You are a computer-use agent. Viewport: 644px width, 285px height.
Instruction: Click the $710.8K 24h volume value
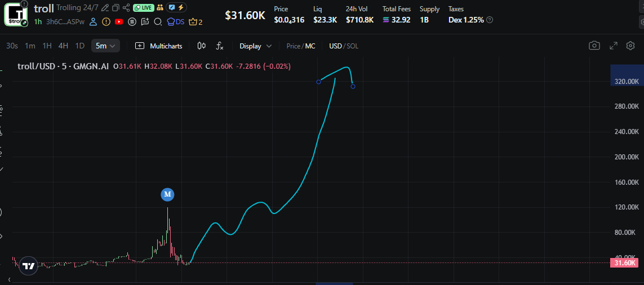pyautogui.click(x=359, y=20)
